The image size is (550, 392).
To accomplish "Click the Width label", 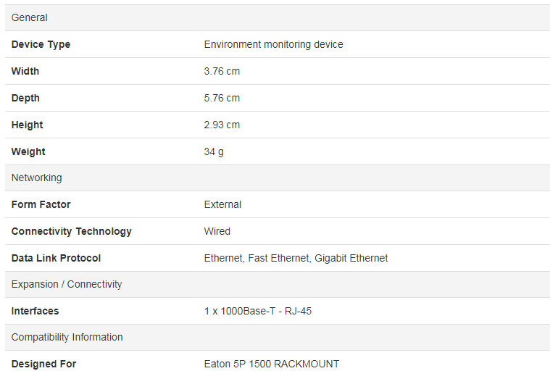I will coord(25,71).
